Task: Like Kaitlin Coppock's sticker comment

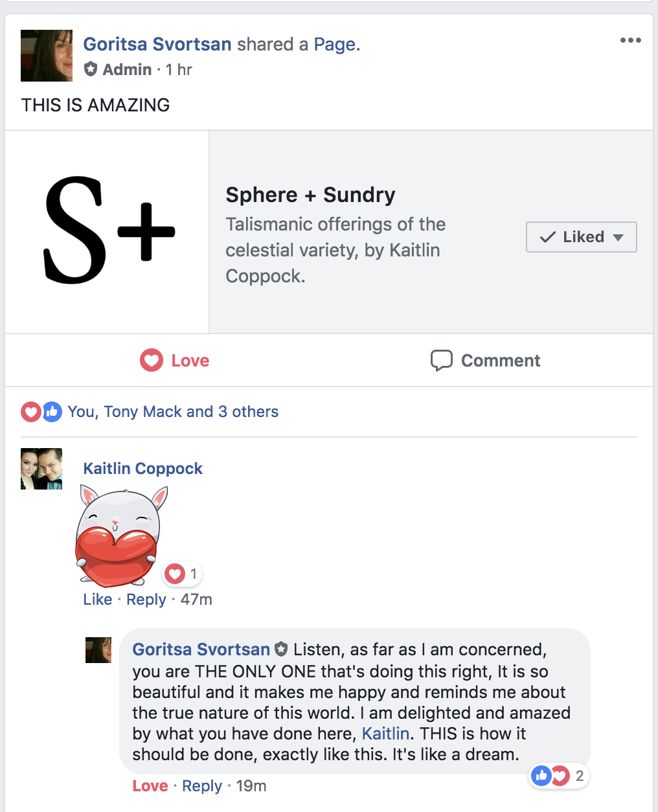Action: tap(98, 600)
